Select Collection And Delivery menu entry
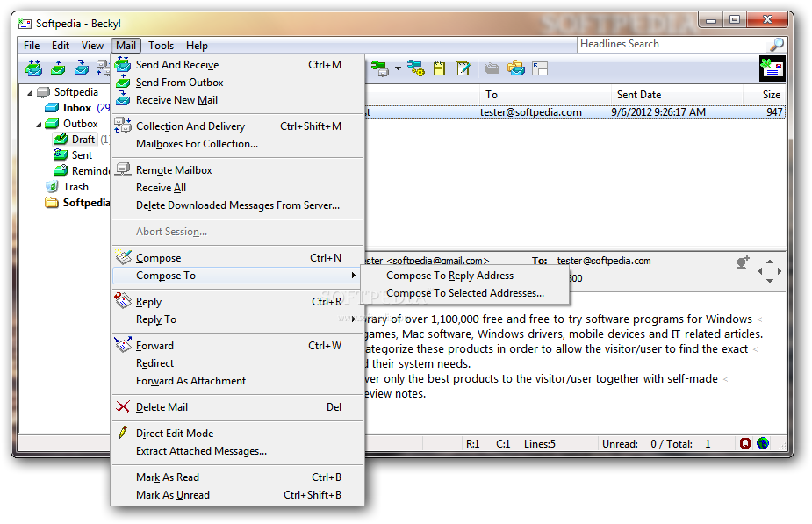The width and height of the screenshot is (812, 524). 237,126
